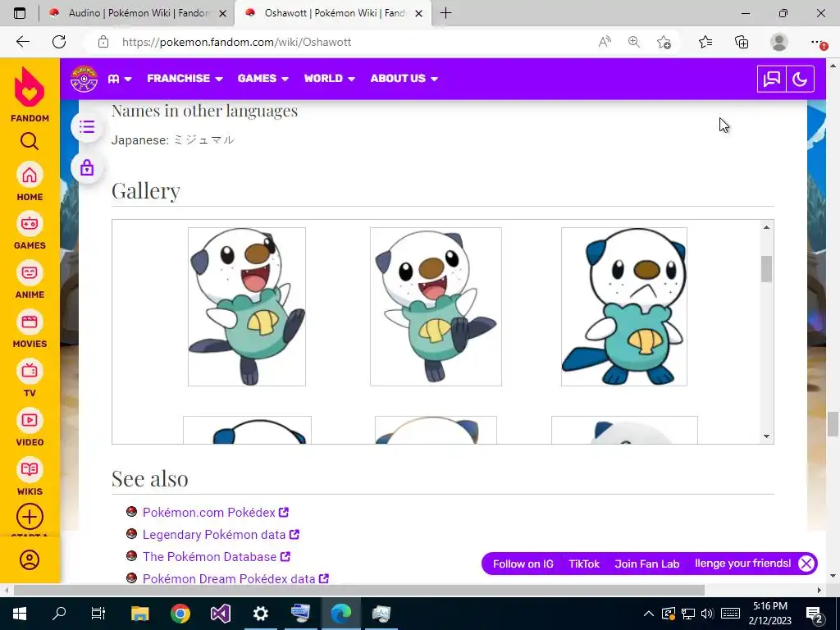Screen dimensions: 840x630
Task: Click gallery scroll down arrow
Action: pos(767,436)
